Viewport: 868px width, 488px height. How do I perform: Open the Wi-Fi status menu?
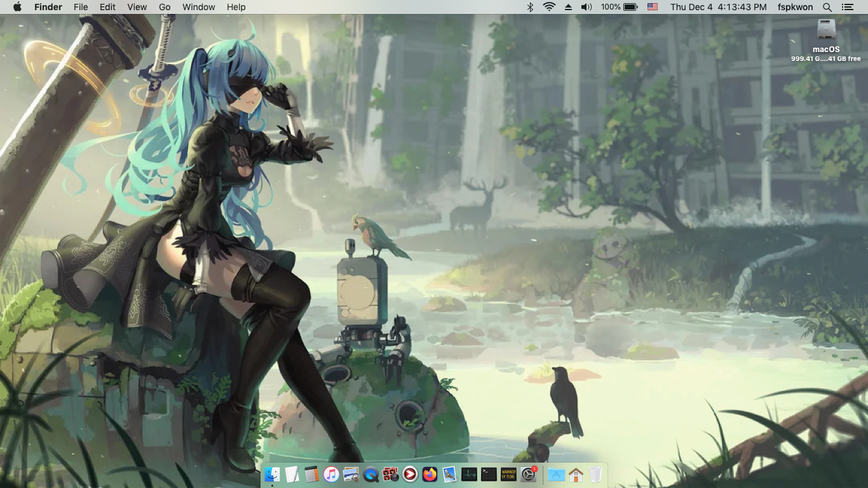549,7
